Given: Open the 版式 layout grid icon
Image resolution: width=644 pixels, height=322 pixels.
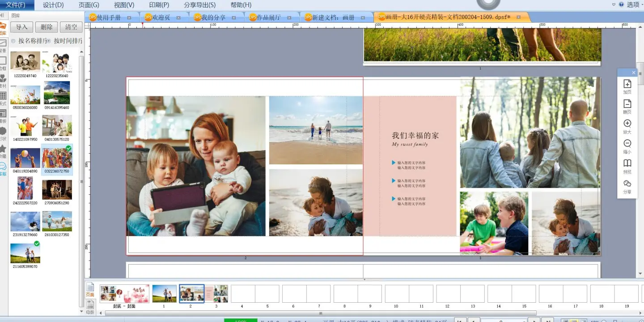Looking at the screenshot, I should 3,96.
